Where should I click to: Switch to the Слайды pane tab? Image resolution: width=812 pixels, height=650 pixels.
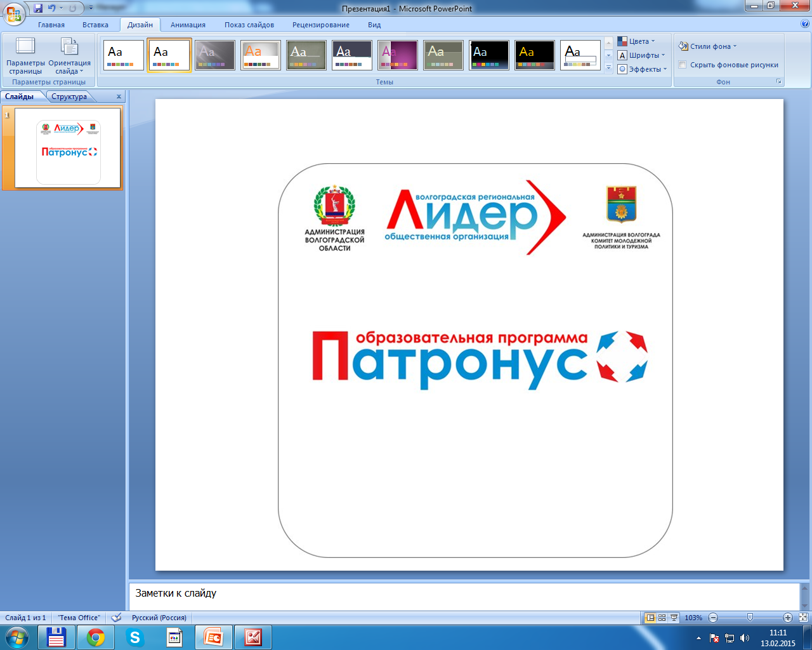(x=20, y=96)
